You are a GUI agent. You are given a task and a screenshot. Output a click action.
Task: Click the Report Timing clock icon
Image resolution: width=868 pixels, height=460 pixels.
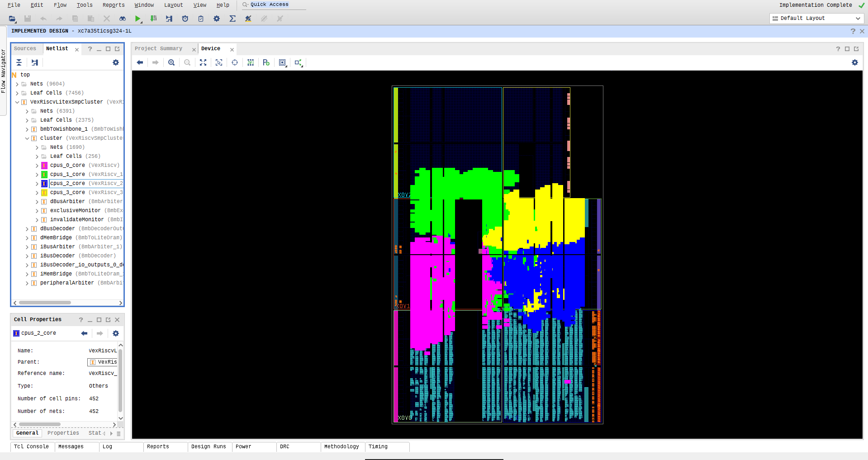[x=185, y=19]
